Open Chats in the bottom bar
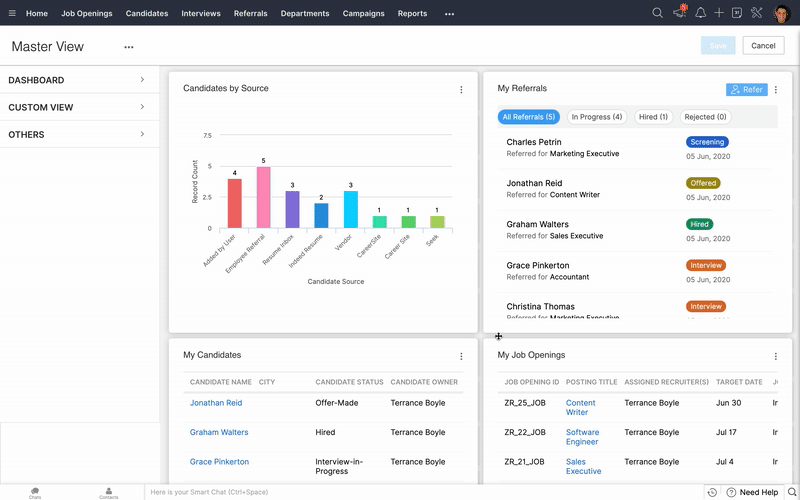The image size is (800, 500). [35, 493]
